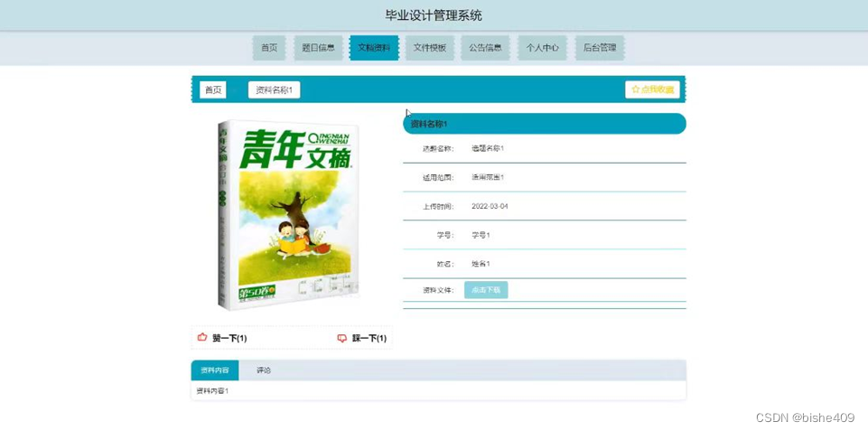Click the thumbs-up like icon
Image resolution: width=868 pixels, height=431 pixels.
pyautogui.click(x=202, y=337)
